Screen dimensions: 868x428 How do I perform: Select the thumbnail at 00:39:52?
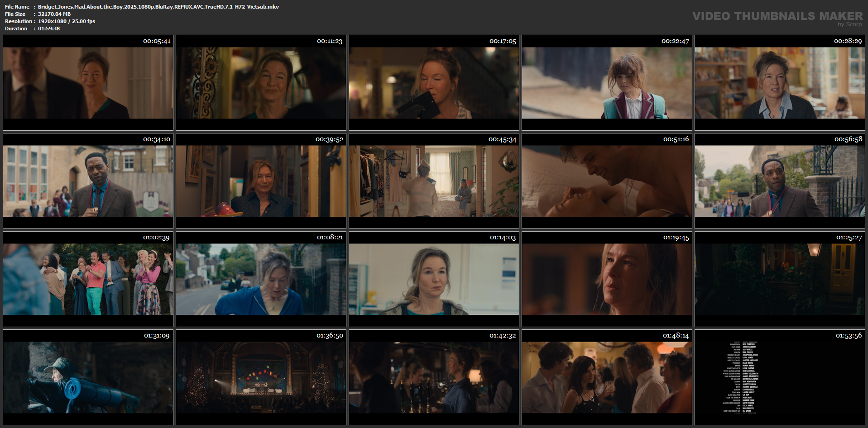(261, 181)
